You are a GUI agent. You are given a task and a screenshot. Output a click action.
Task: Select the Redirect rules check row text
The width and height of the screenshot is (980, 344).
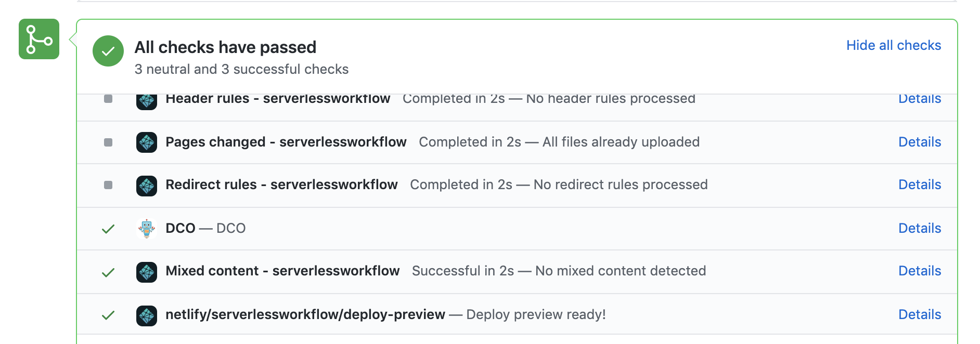click(x=281, y=185)
